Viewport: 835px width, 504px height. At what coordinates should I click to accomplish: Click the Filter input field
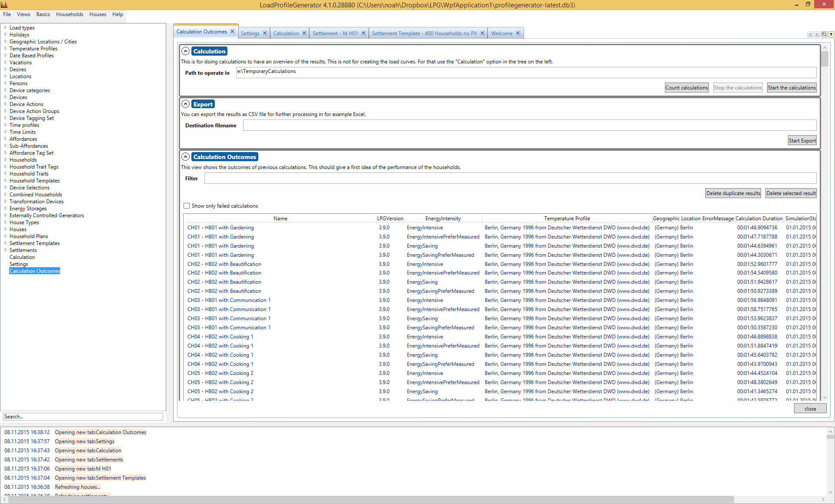(510, 178)
